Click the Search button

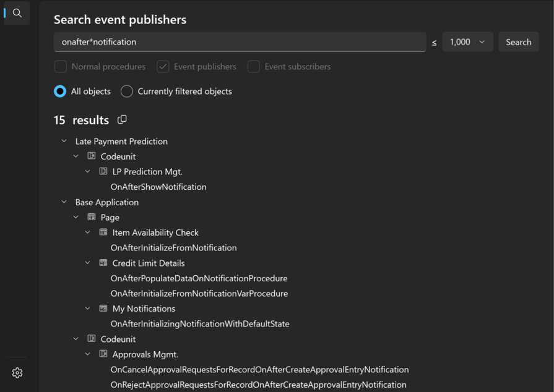pos(518,41)
